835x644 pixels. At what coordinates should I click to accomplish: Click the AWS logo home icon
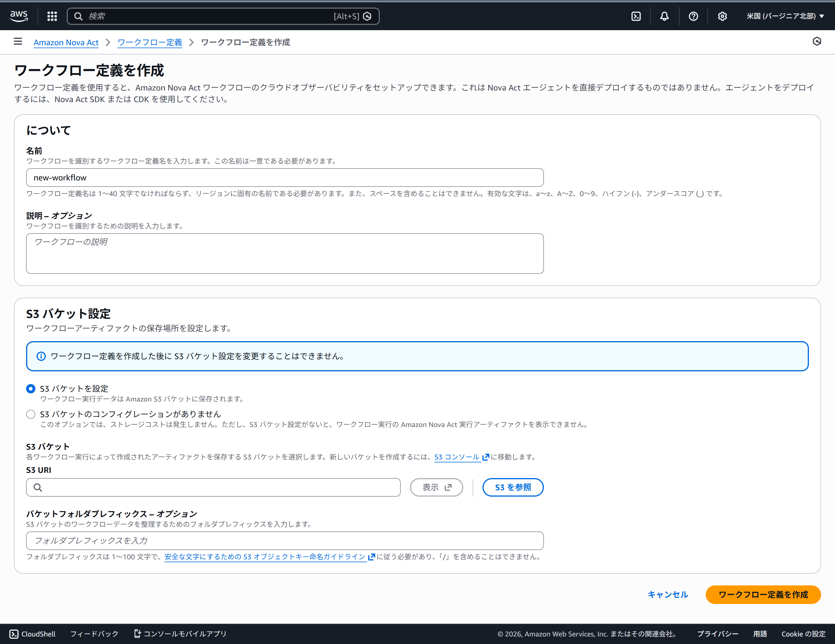click(x=19, y=16)
